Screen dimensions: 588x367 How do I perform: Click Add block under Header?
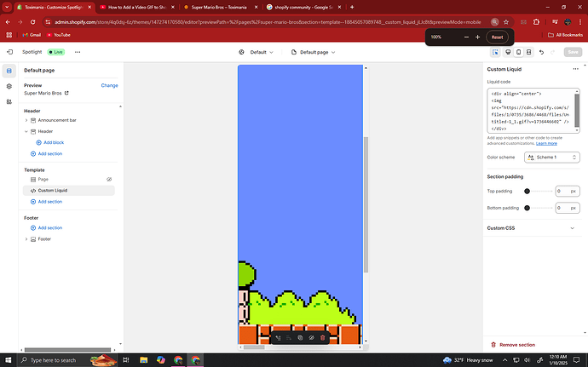point(50,142)
